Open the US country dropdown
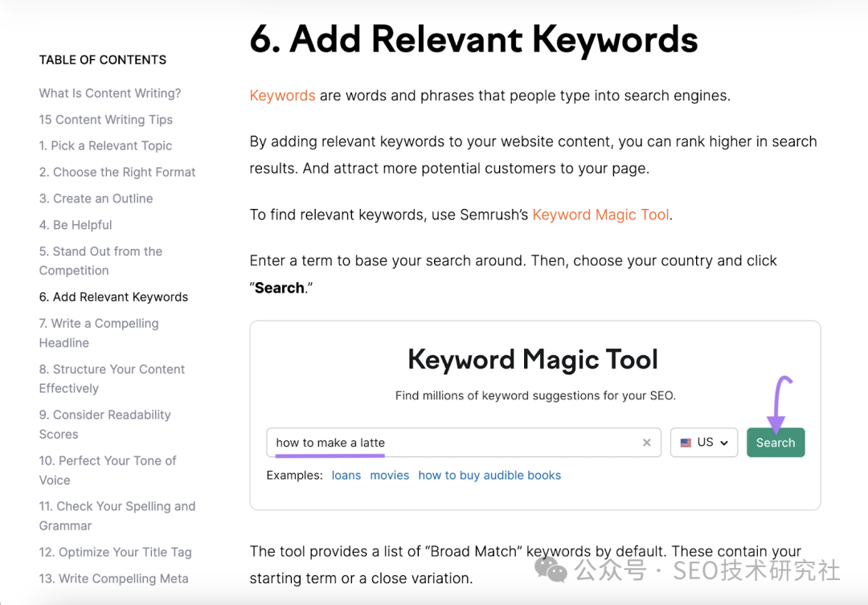The width and height of the screenshot is (868, 605). [x=703, y=443]
